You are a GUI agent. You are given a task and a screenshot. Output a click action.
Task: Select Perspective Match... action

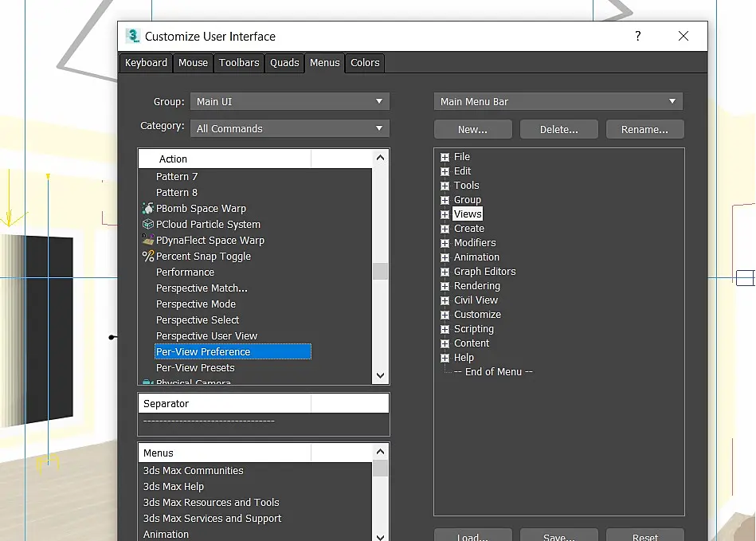[202, 288]
